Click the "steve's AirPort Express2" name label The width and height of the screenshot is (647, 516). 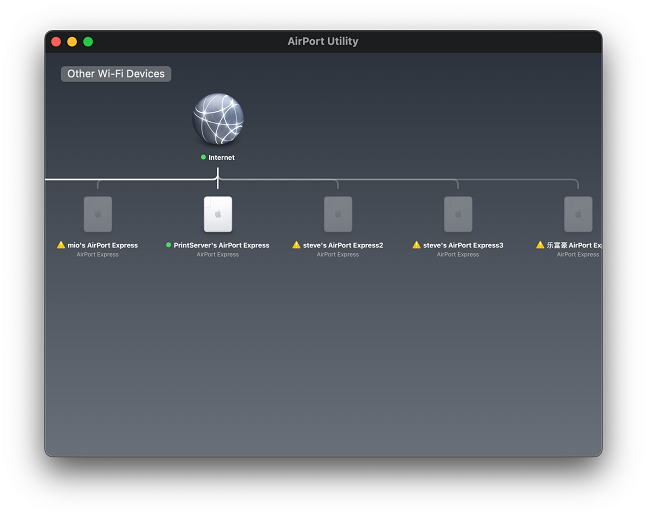point(343,245)
